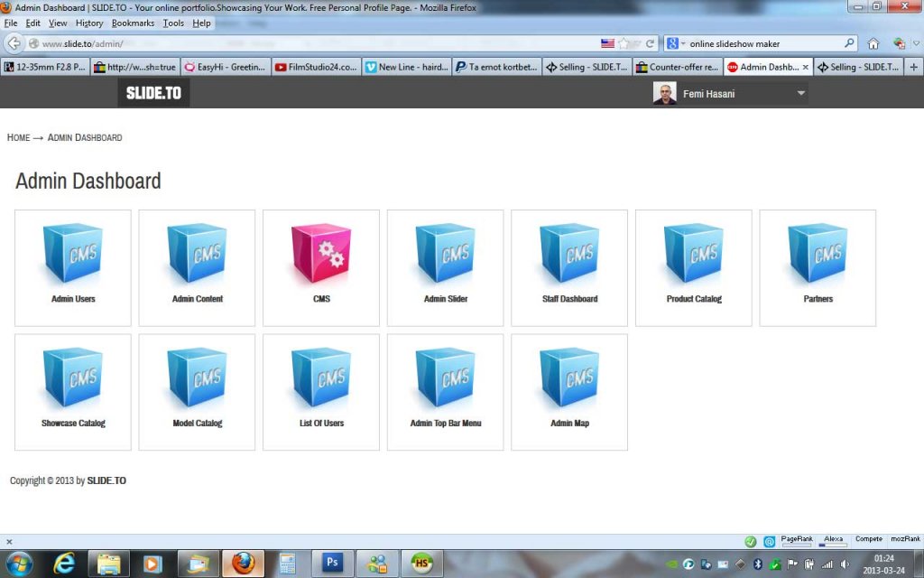Open the Showcase Catalog cube icon
The height and width of the screenshot is (578, 924).
[73, 377]
